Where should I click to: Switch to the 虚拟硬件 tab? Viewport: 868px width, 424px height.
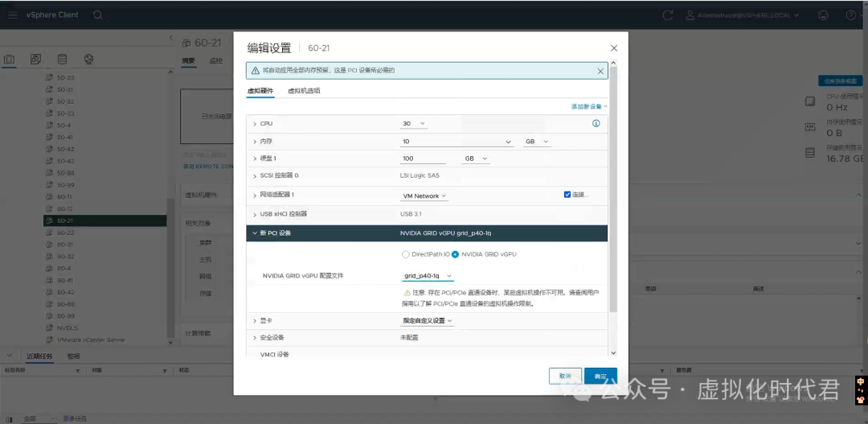click(x=260, y=90)
